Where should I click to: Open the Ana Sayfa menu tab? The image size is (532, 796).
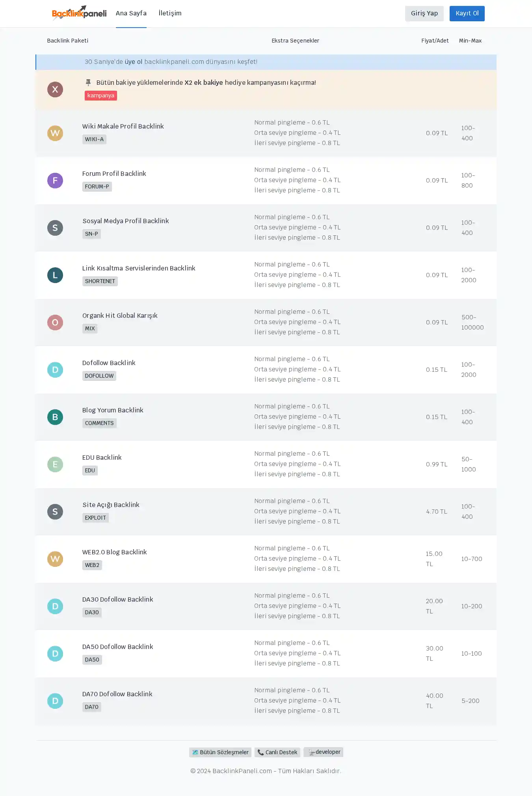[x=131, y=13]
